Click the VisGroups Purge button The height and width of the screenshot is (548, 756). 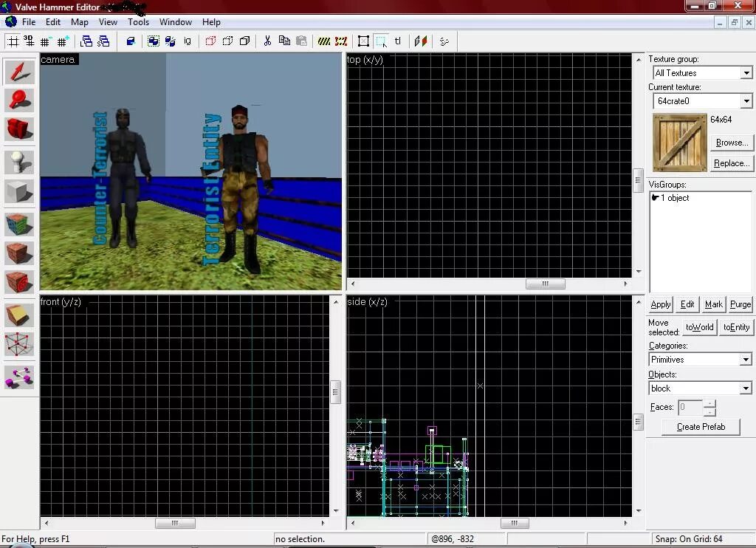click(x=740, y=304)
